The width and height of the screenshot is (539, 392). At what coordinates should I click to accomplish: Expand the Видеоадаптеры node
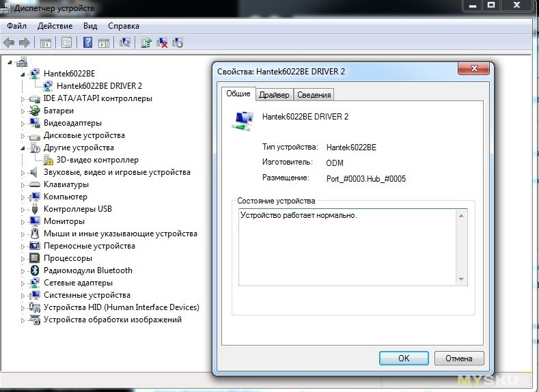(x=23, y=124)
